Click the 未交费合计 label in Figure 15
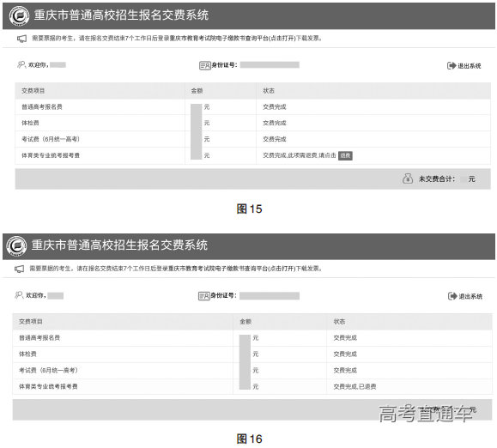 pos(437,179)
